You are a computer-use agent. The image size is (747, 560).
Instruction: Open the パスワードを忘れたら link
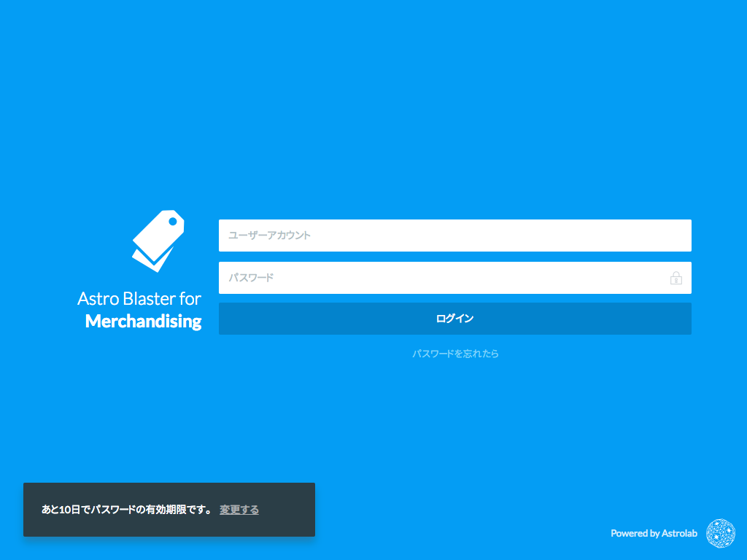pyautogui.click(x=455, y=354)
